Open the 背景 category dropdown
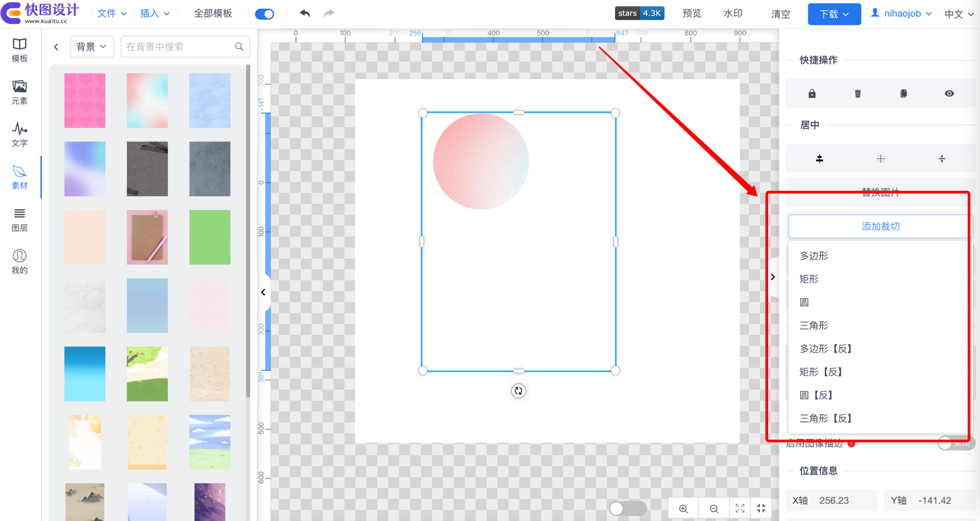Viewport: 980px width, 521px height. [x=92, y=46]
